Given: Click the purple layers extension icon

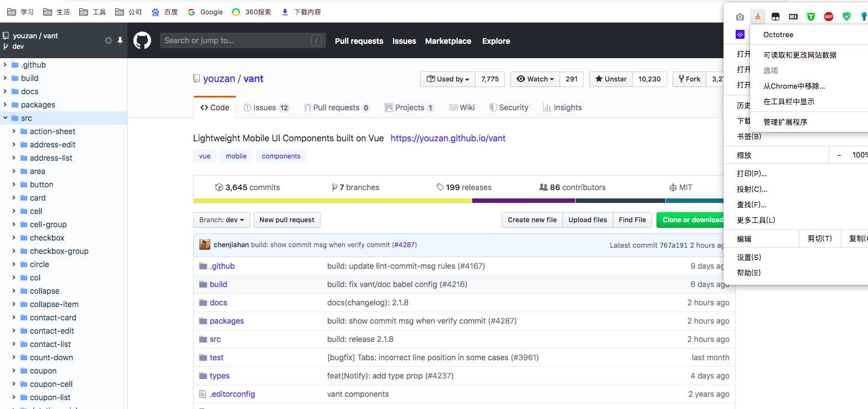Looking at the screenshot, I should pyautogui.click(x=740, y=34).
